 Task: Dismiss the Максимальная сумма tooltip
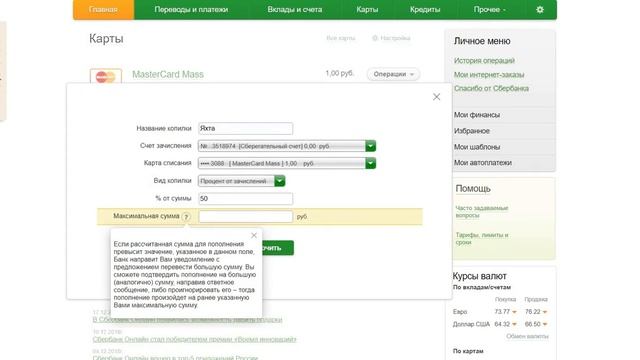click(x=254, y=236)
